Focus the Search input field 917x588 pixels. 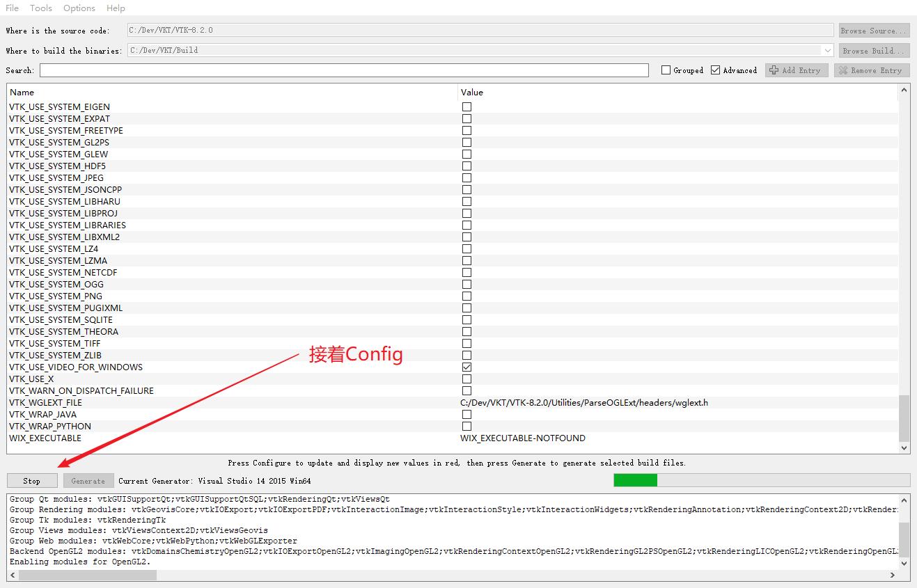[344, 70]
